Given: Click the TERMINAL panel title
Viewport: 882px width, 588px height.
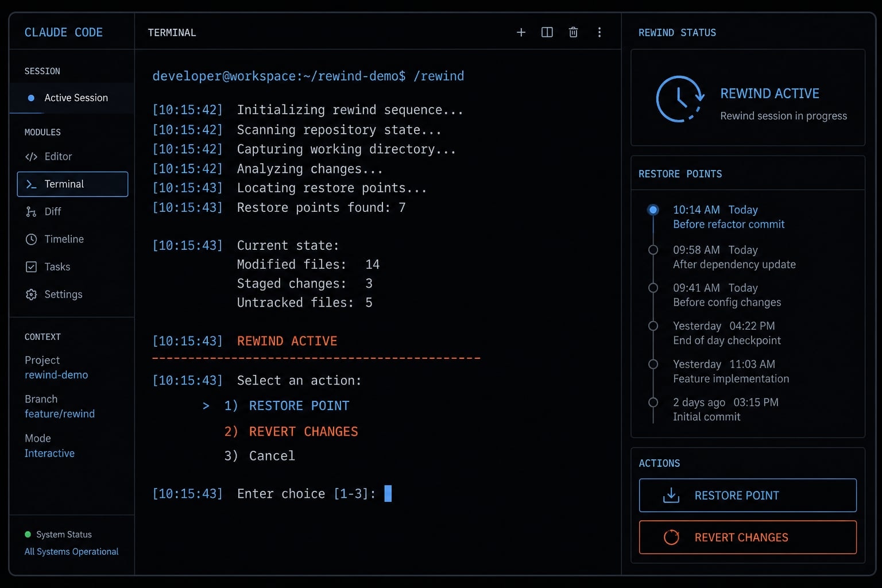Looking at the screenshot, I should point(172,33).
